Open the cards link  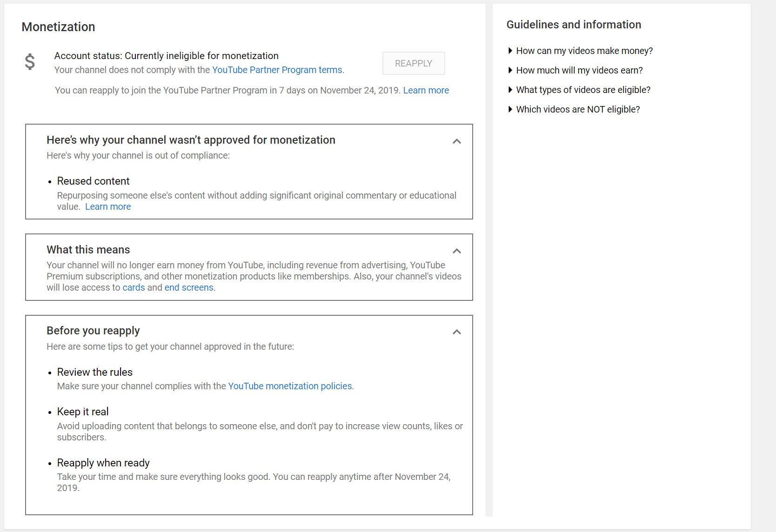pos(134,287)
